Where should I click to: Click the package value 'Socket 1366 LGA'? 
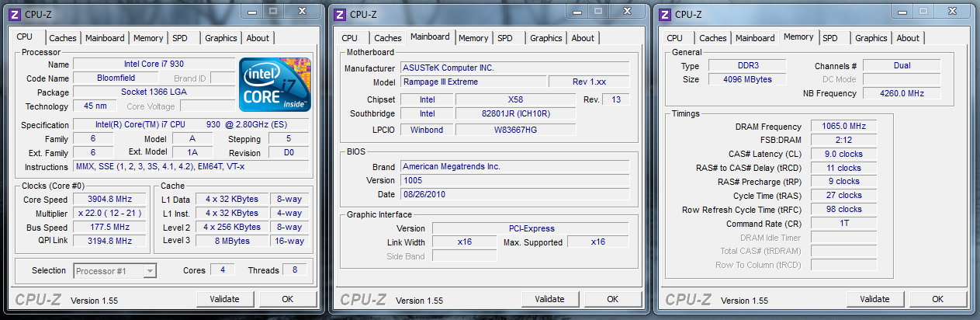pos(154,92)
